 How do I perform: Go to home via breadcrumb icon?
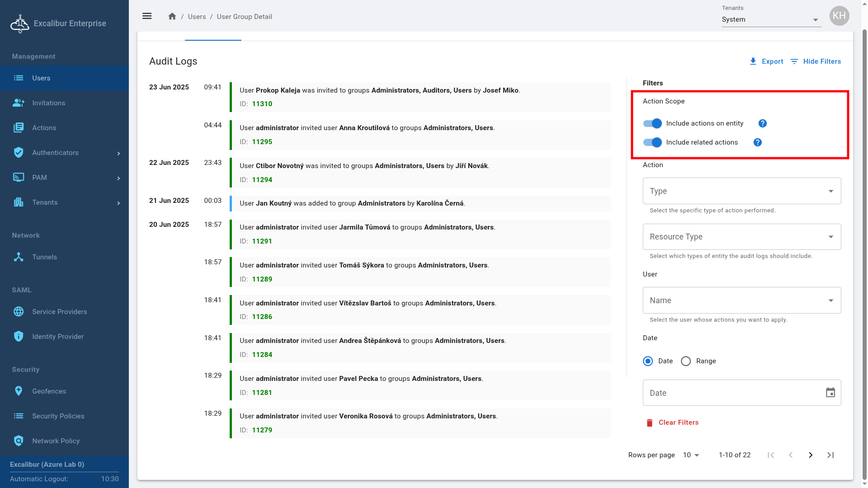pyautogui.click(x=172, y=16)
